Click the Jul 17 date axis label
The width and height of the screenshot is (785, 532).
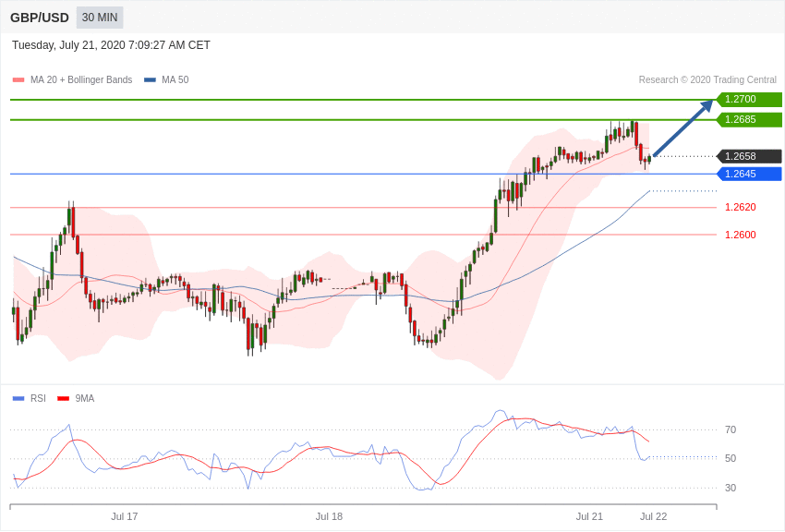124,516
